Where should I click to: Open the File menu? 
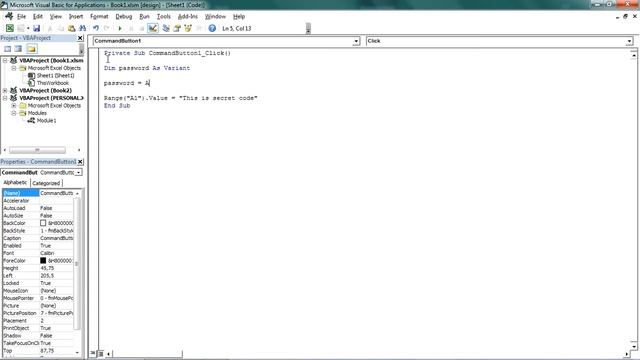pos(21,16)
